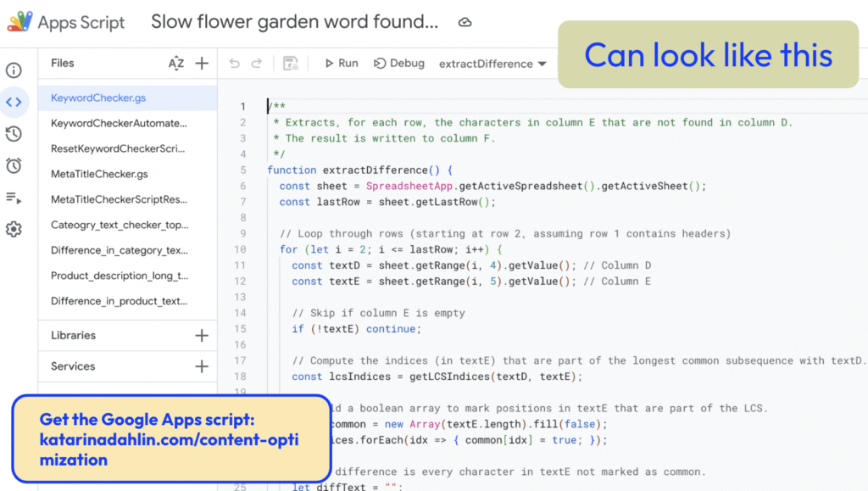Click the project title to rename

295,23
